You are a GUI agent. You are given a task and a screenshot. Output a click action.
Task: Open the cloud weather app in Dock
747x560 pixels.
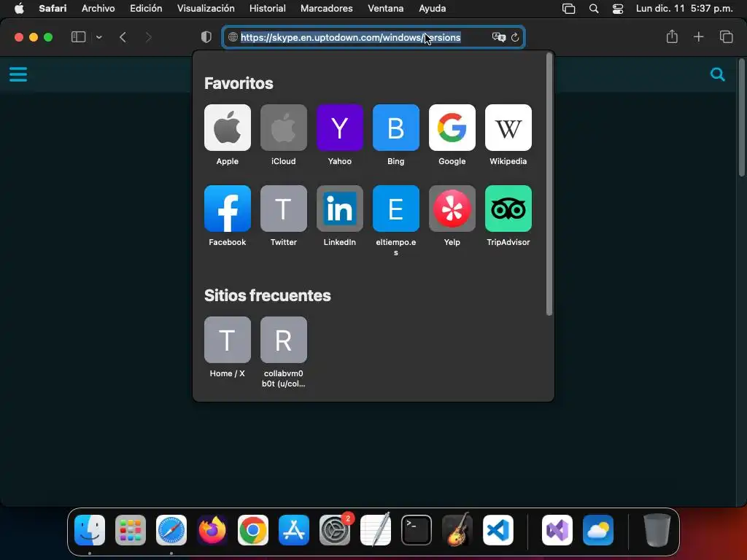598,530
